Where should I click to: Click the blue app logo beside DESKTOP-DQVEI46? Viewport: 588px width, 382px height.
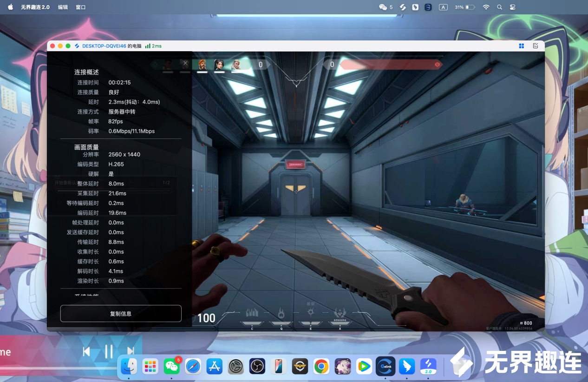pyautogui.click(x=77, y=46)
